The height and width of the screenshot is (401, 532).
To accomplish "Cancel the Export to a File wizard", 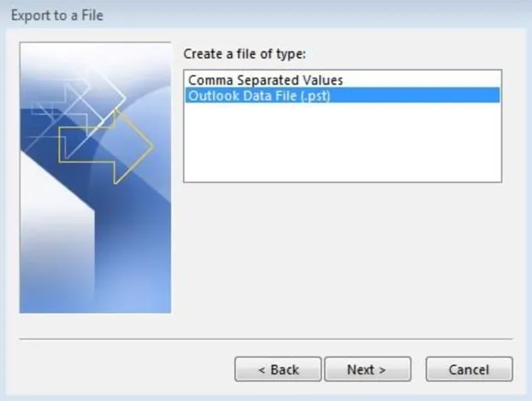I will (470, 369).
